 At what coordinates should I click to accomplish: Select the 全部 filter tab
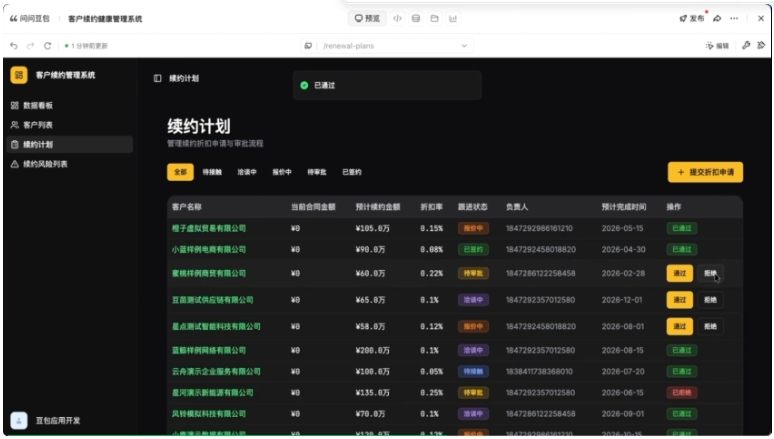tap(180, 172)
